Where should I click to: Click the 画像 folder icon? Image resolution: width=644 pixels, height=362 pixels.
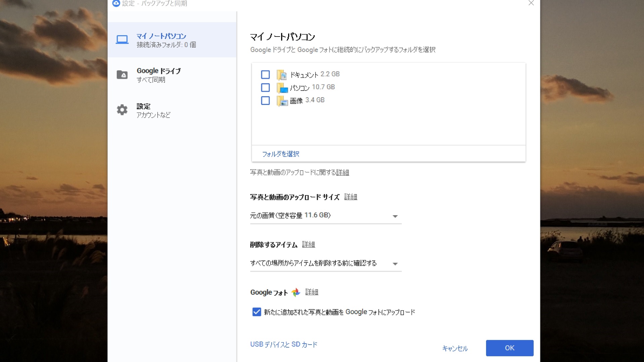point(282,101)
